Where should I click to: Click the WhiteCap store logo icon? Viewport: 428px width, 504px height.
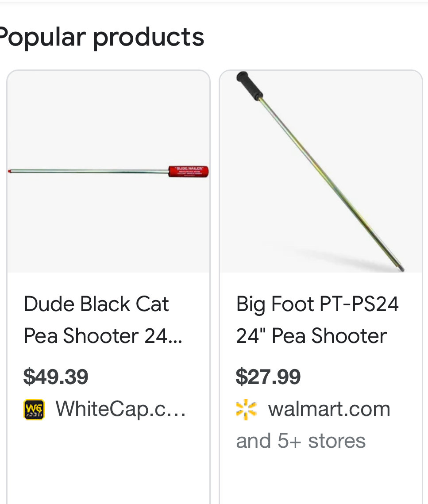coord(34,409)
